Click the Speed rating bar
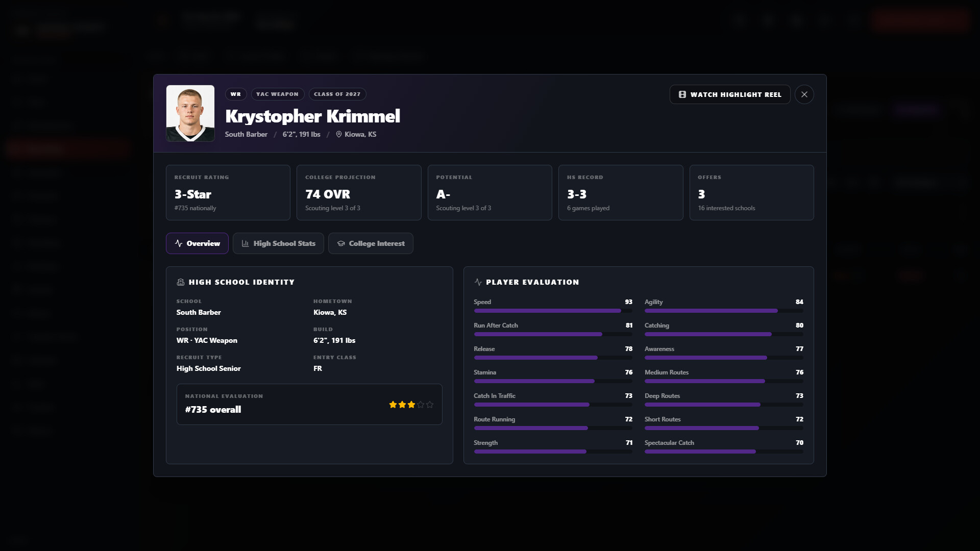Image resolution: width=980 pixels, height=551 pixels. pos(553,311)
